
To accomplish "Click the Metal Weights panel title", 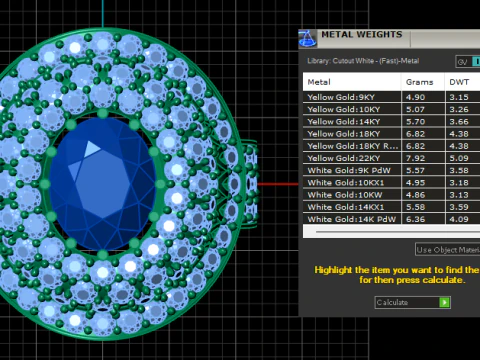I will [x=362, y=34].
